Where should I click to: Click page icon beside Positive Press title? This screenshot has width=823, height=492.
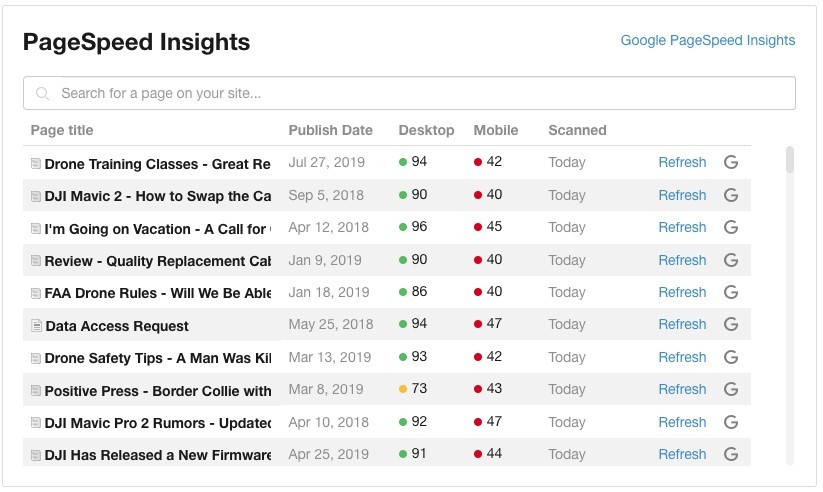36,391
